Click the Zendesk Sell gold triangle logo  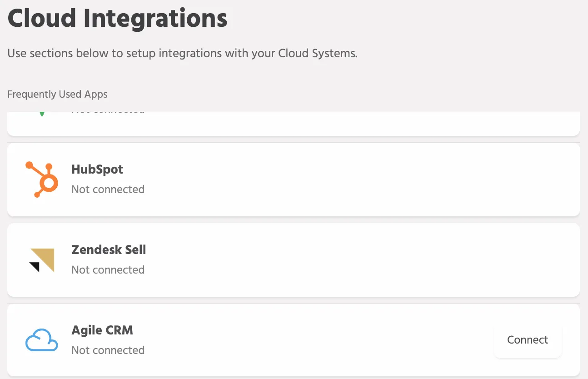(x=42, y=260)
